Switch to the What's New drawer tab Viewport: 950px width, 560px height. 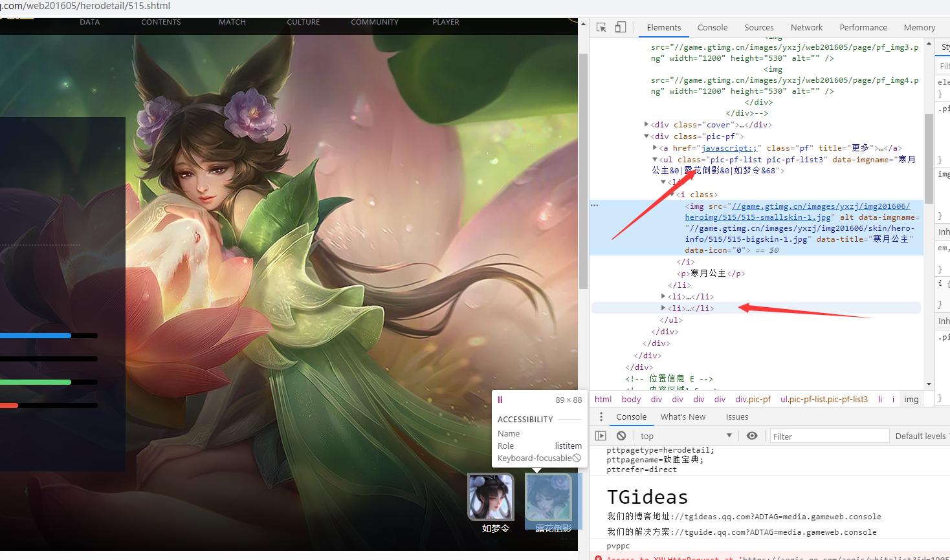pos(683,416)
